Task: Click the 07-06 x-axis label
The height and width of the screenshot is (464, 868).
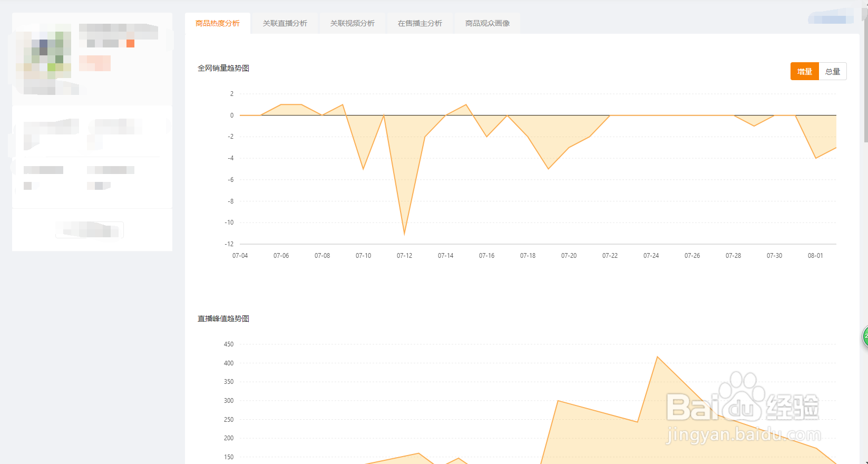Action: pyautogui.click(x=281, y=256)
